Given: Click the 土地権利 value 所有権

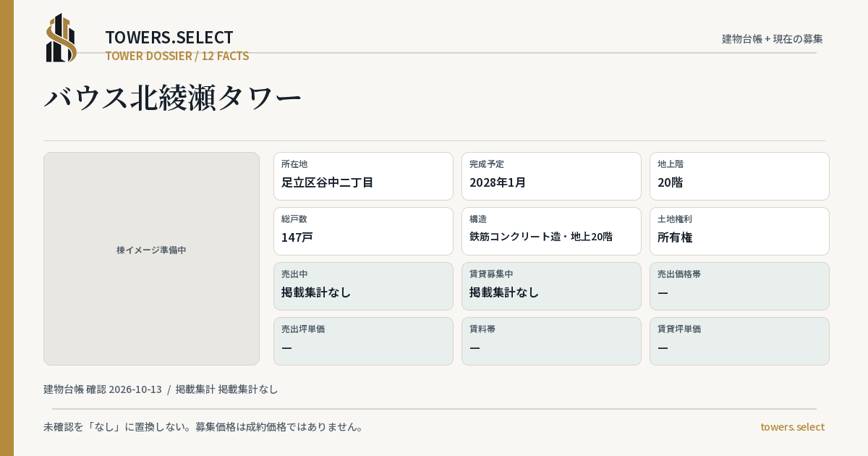Looking at the screenshot, I should tap(675, 237).
